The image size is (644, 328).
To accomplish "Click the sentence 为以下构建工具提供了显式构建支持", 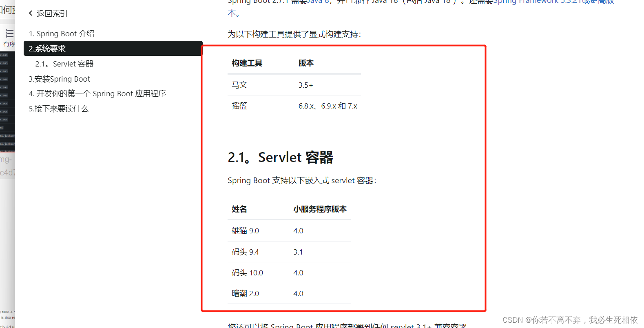I will click(294, 34).
